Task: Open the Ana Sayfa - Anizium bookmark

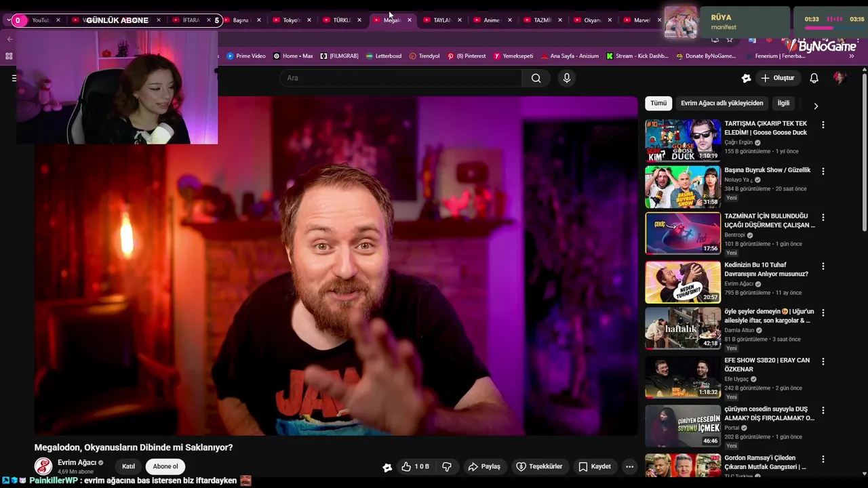Action: click(570, 56)
